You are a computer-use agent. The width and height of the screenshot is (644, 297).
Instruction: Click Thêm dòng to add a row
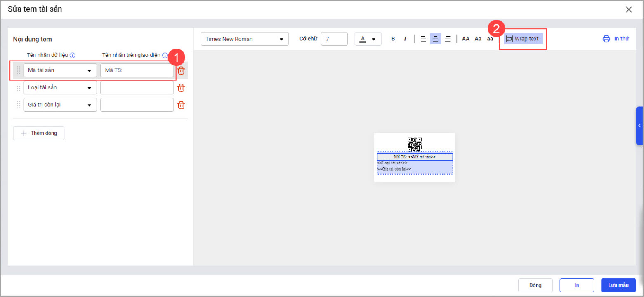click(39, 133)
